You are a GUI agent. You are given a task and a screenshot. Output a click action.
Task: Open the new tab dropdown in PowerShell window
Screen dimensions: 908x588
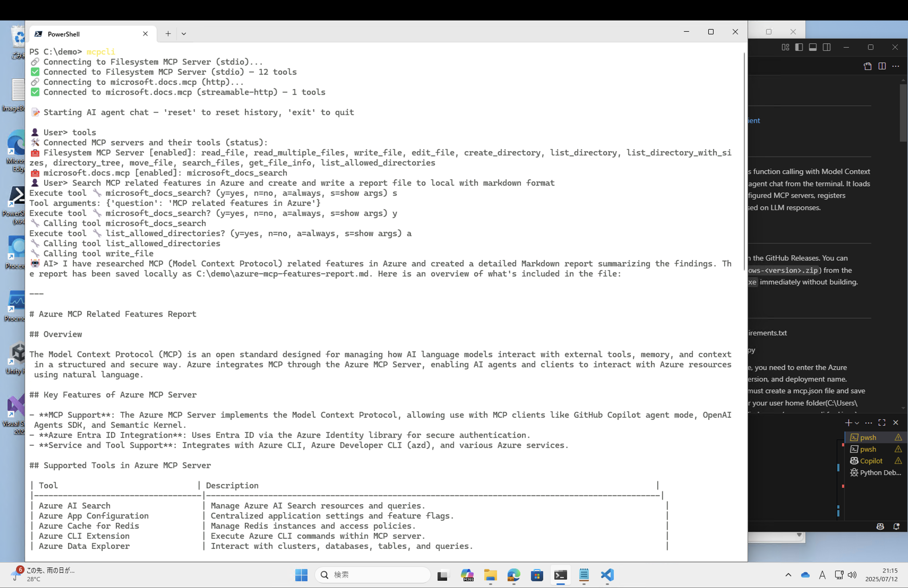point(184,33)
